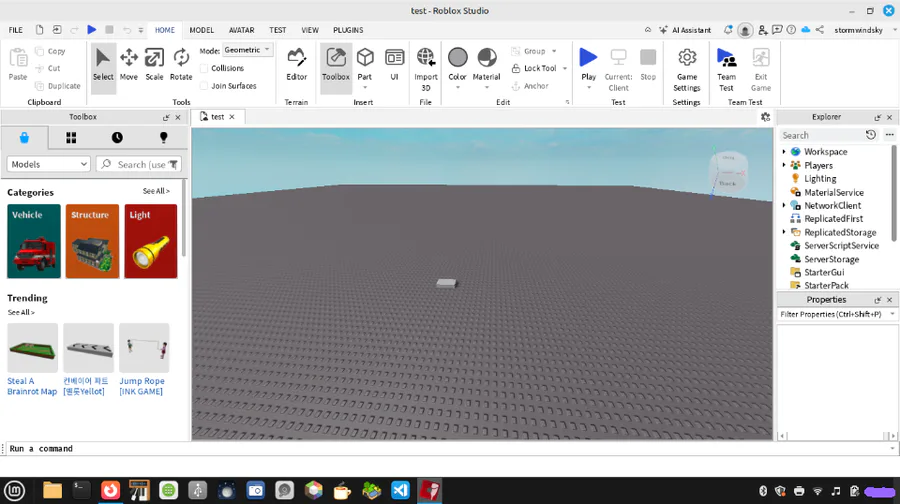Open the Terrain Editor
The width and height of the screenshot is (900, 504).
pos(296,64)
